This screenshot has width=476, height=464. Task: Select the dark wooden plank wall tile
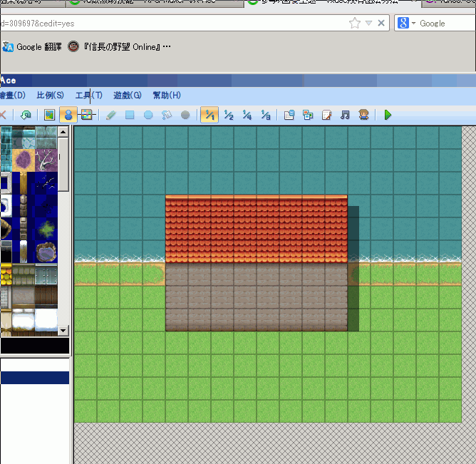coord(46,296)
